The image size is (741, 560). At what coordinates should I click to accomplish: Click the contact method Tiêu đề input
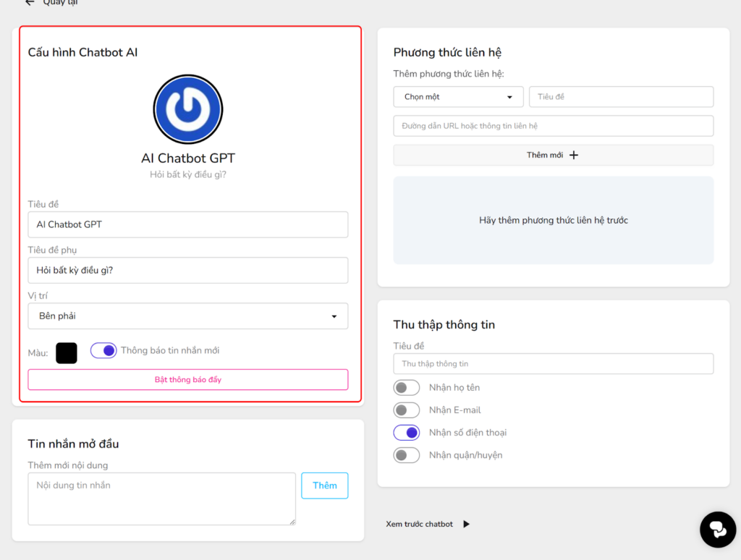pos(621,97)
